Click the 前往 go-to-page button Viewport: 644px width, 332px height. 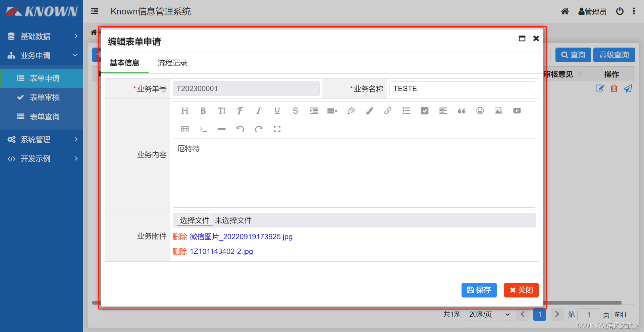(x=621, y=315)
